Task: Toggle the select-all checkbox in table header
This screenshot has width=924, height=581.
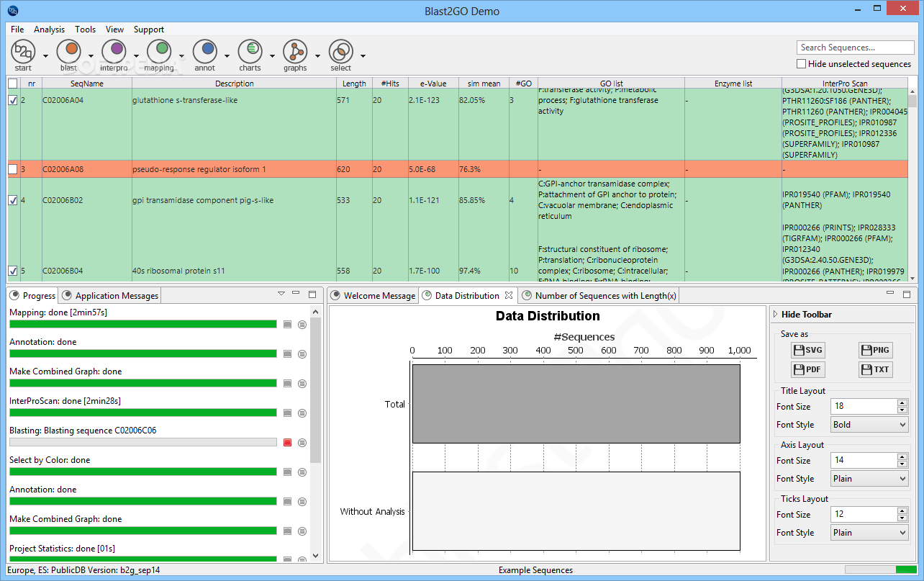Action: (x=12, y=84)
